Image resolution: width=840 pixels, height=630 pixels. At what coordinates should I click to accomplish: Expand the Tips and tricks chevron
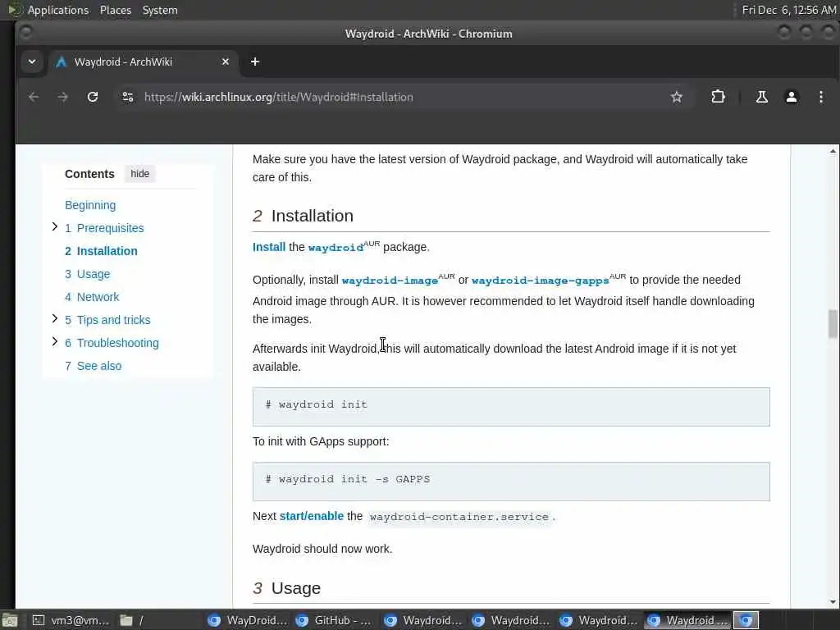click(x=55, y=319)
